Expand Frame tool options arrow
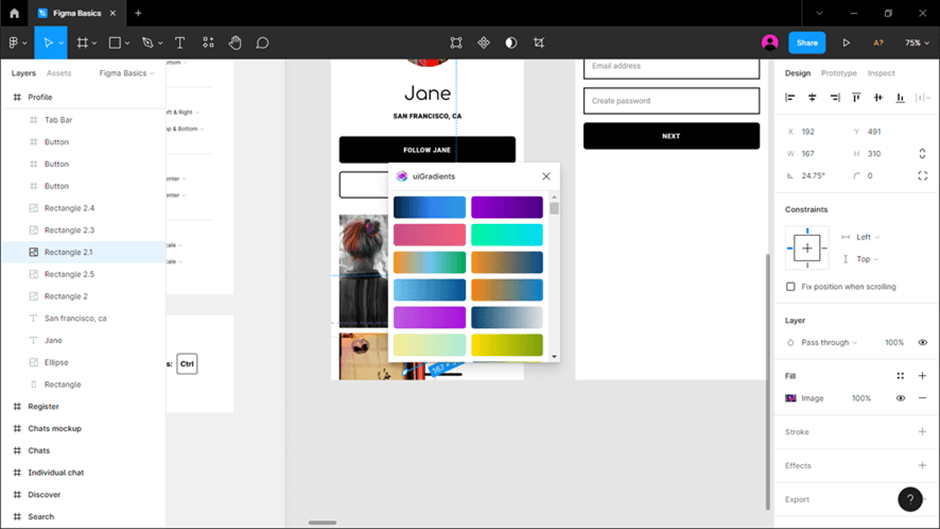This screenshot has width=940, height=529. (95, 43)
